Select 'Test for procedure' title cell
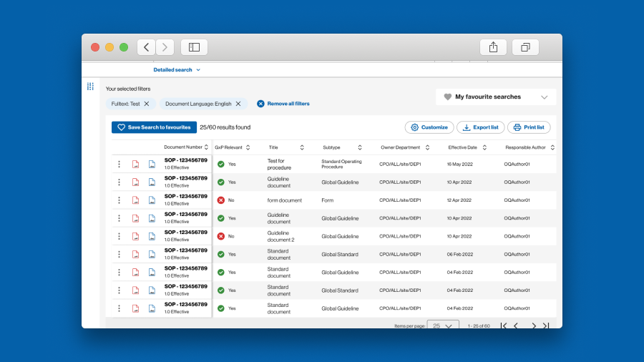This screenshot has width=644, height=362. pyautogui.click(x=279, y=164)
